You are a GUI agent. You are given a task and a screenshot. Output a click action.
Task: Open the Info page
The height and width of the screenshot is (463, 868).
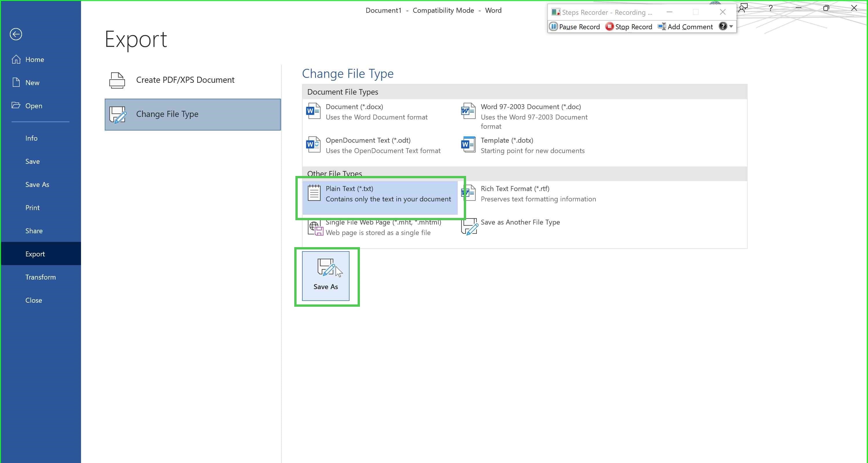[41, 138]
